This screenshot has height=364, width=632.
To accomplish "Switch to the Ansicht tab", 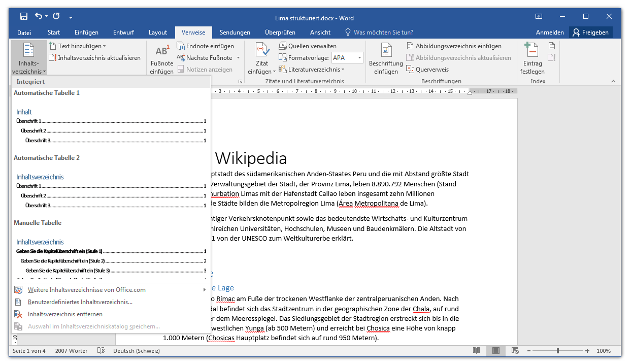I will tap(320, 32).
